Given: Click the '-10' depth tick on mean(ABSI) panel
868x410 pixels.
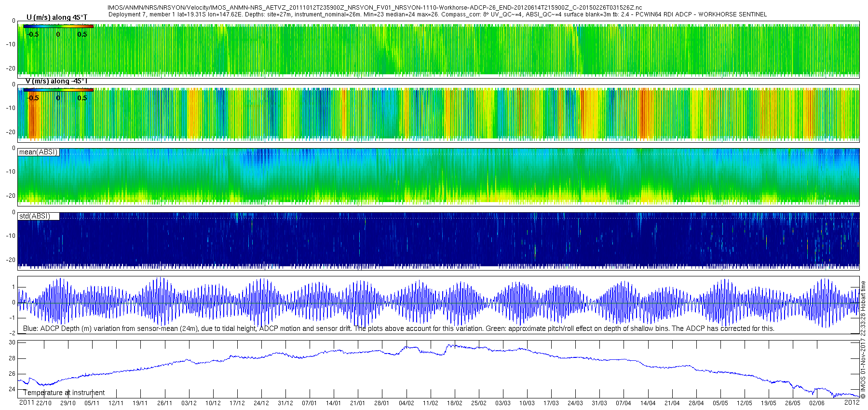Looking at the screenshot, I should point(11,172).
